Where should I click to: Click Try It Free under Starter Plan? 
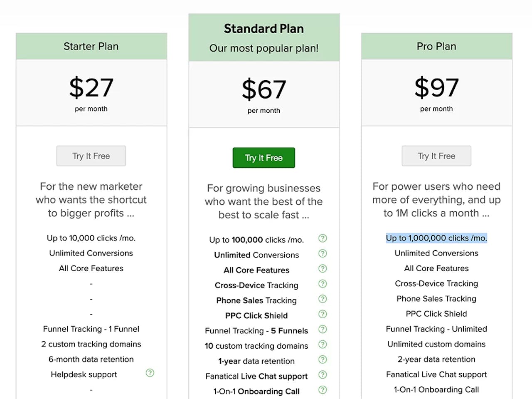click(x=91, y=156)
